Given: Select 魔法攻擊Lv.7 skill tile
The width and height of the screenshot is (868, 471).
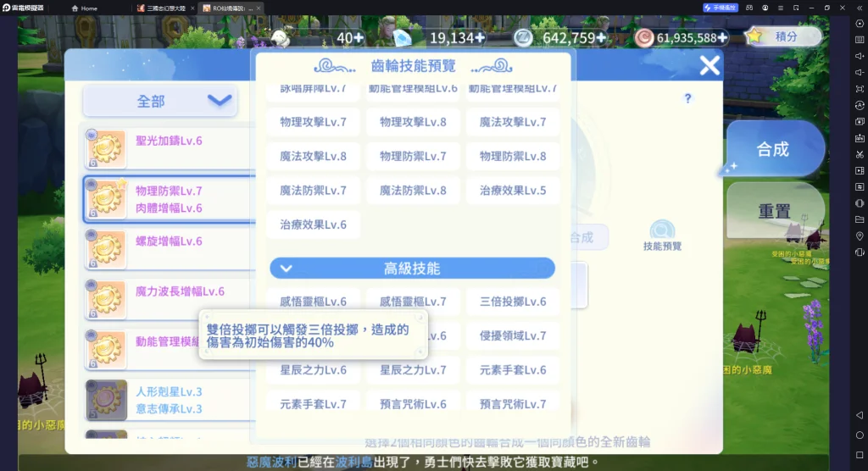Looking at the screenshot, I should click(x=513, y=122).
